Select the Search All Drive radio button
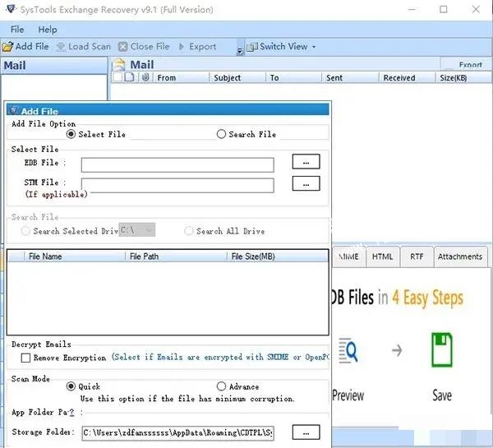This screenshot has width=493, height=448. pyautogui.click(x=189, y=231)
